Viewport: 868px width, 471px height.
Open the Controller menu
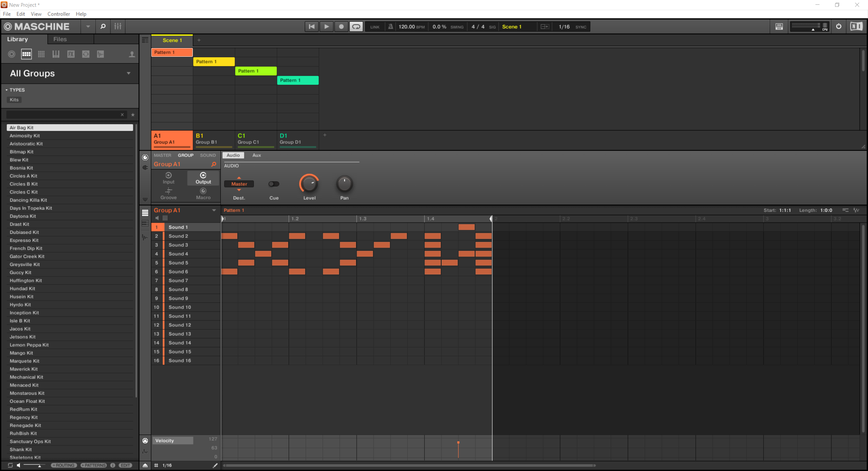coord(59,14)
